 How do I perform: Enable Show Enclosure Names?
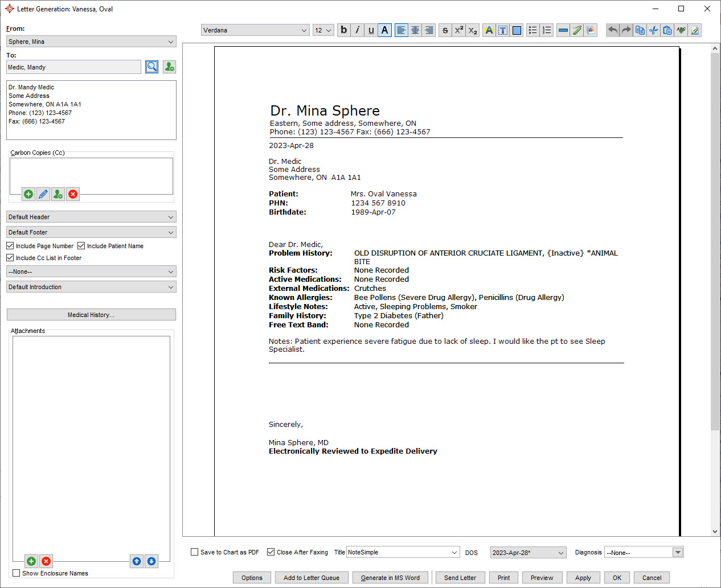[x=15, y=573]
